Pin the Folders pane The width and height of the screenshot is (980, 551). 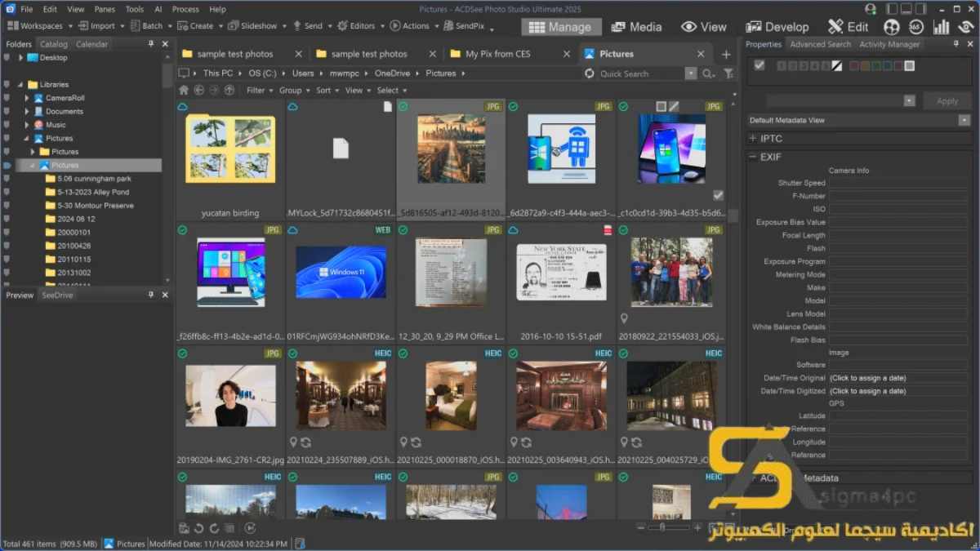pyautogui.click(x=151, y=44)
